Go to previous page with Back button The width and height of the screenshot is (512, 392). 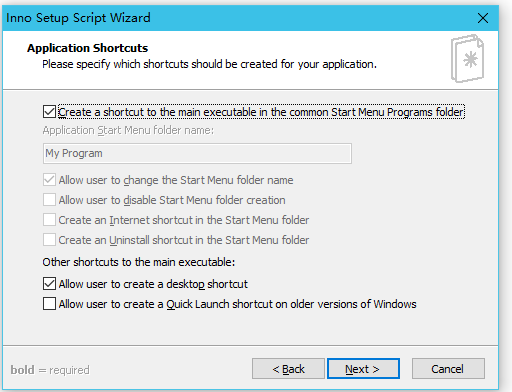point(288,369)
